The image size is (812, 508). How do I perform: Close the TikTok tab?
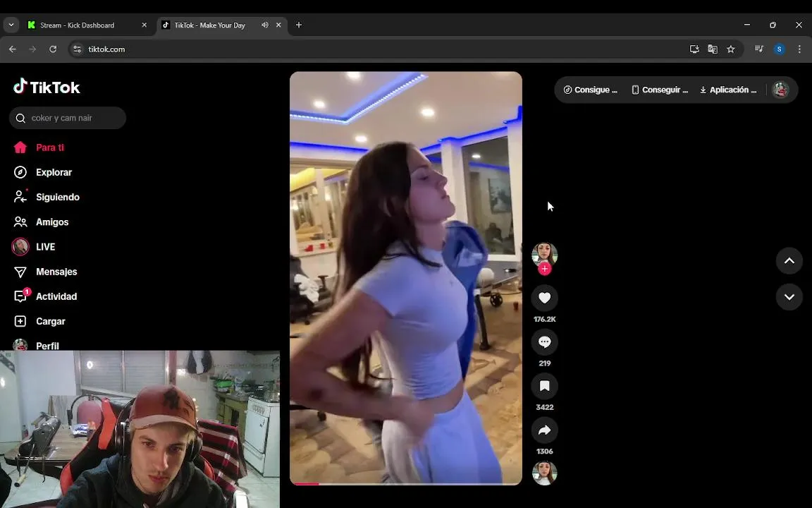click(x=278, y=25)
